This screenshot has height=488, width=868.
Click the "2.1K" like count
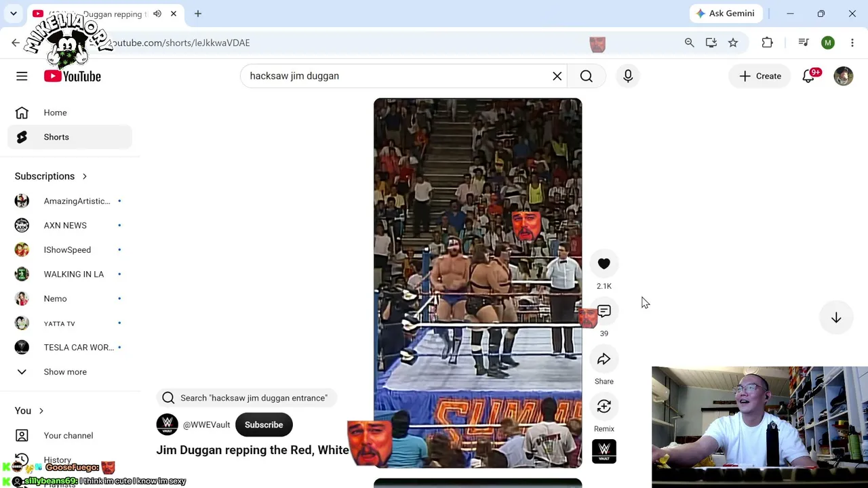(x=604, y=286)
